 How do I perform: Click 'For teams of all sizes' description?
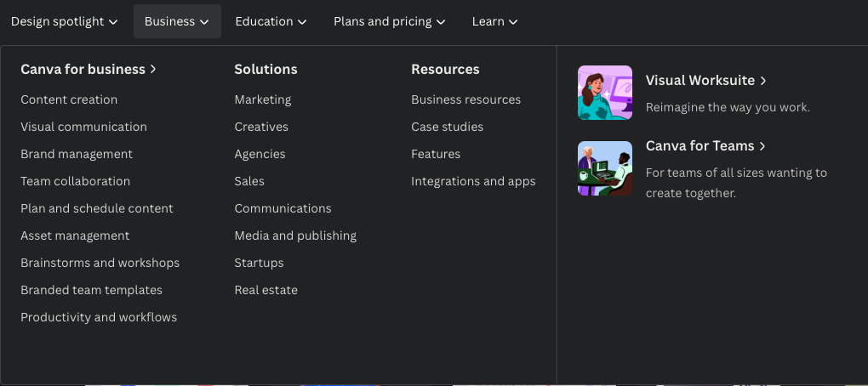(736, 183)
